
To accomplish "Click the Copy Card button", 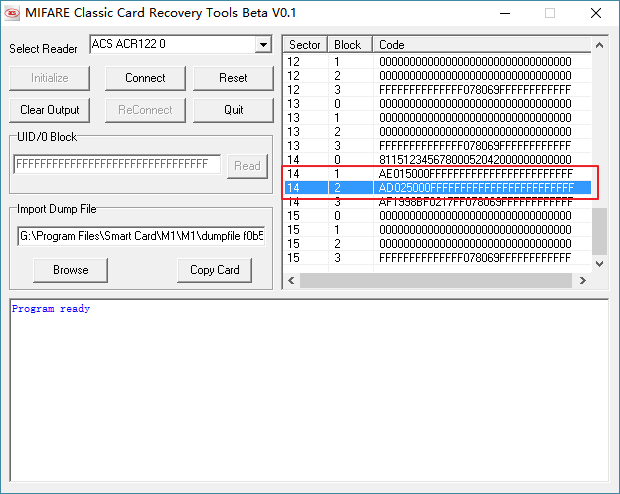I will (x=214, y=270).
